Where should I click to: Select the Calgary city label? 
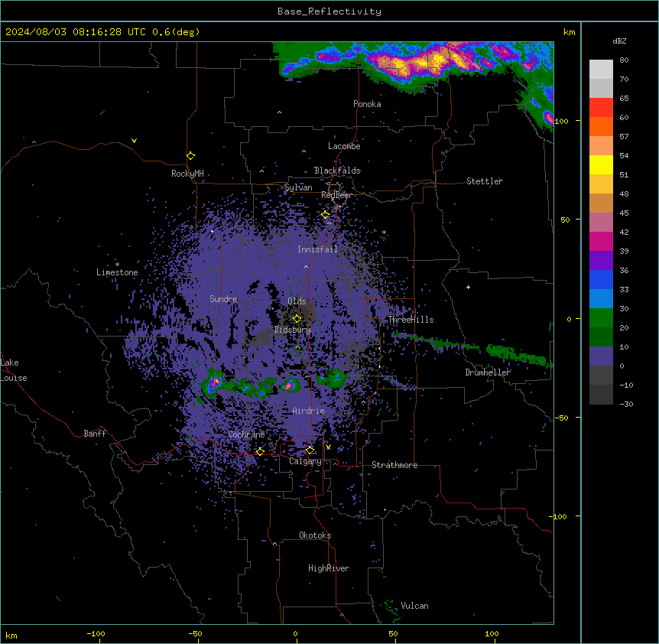pos(305,461)
